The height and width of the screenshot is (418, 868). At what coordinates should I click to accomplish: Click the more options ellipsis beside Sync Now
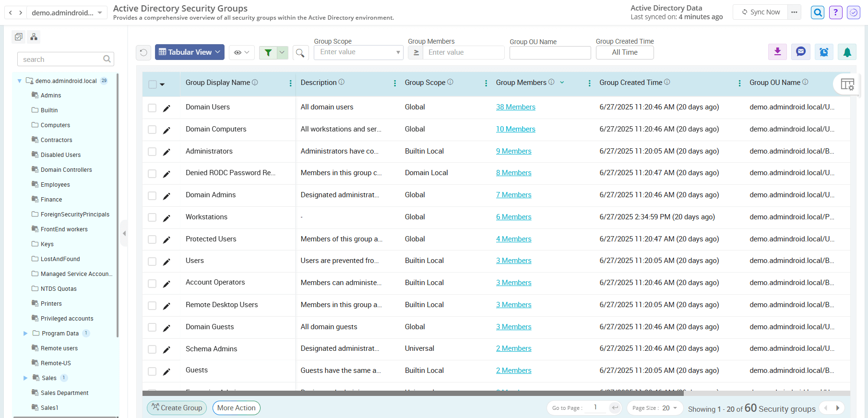click(795, 12)
